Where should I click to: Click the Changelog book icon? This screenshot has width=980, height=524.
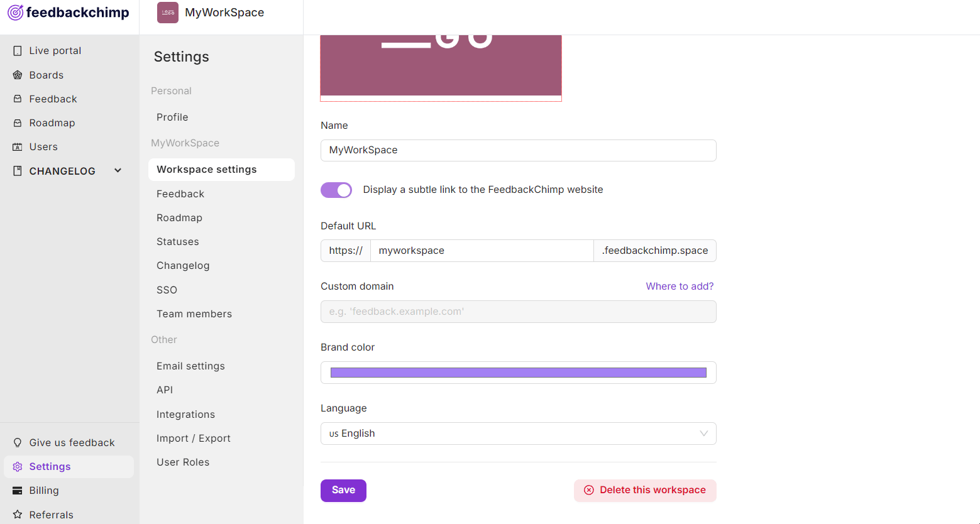18,171
